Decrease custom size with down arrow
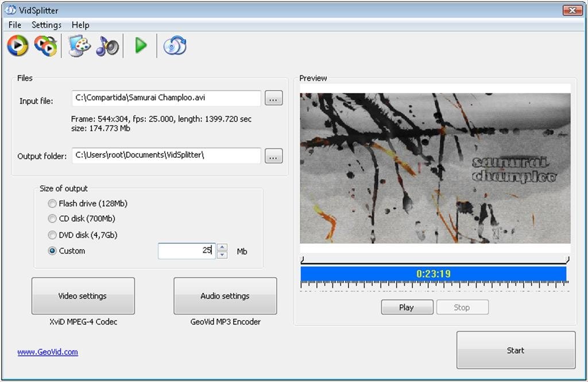 coord(222,255)
